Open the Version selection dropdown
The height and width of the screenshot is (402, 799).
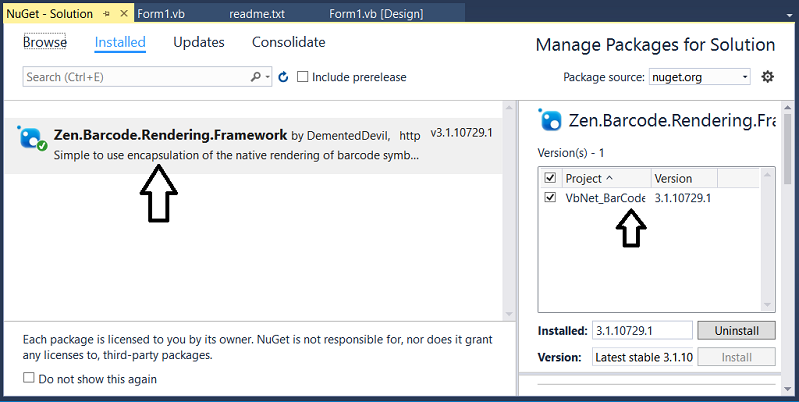(x=643, y=357)
